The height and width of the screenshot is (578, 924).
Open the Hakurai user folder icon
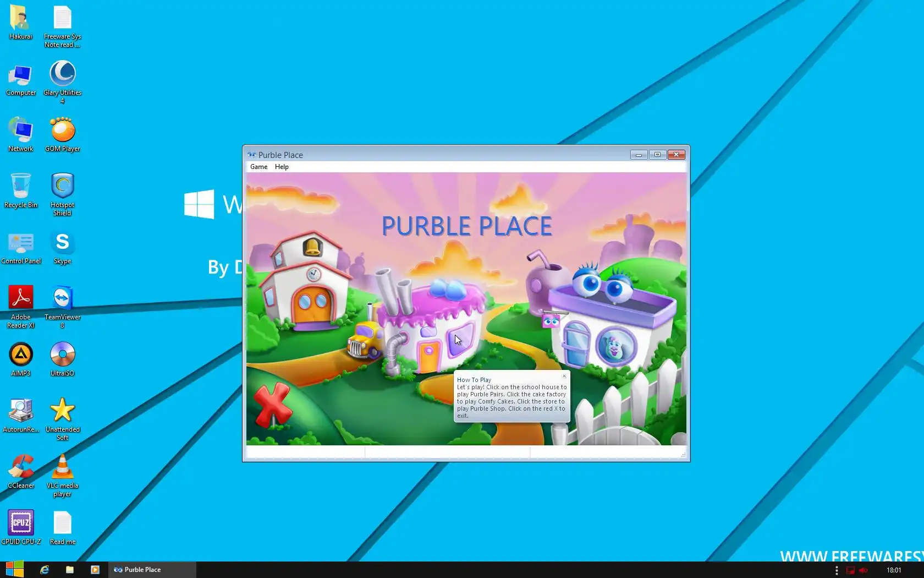[x=20, y=23]
